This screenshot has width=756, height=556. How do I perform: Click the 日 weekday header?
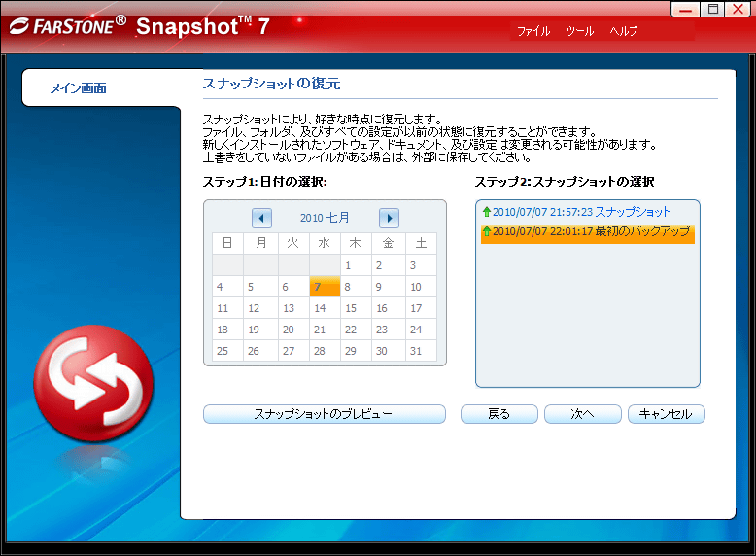(x=227, y=243)
